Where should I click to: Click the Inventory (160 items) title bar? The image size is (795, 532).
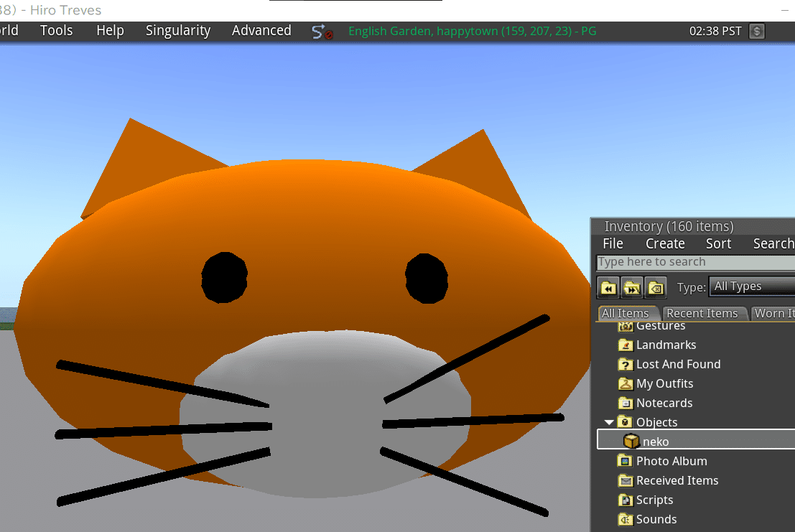[x=693, y=226]
